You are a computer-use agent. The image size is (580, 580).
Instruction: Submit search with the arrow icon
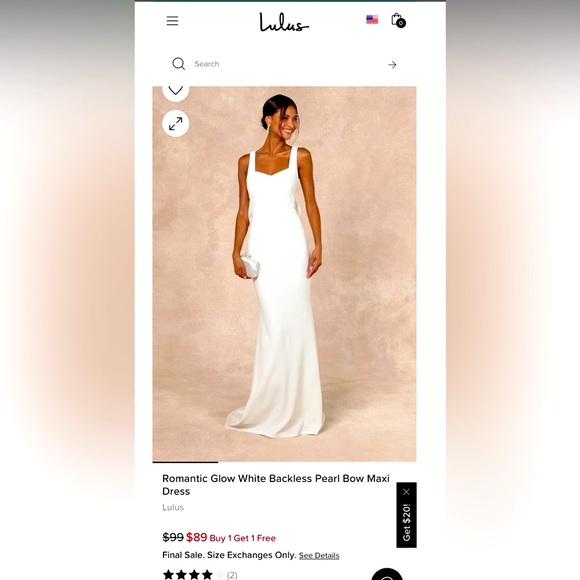(x=392, y=65)
